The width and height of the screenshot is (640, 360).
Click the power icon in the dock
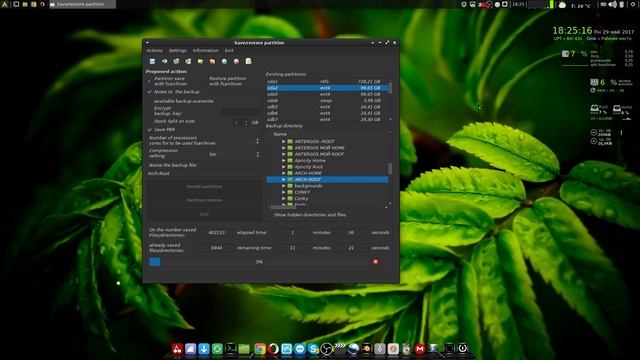(x=462, y=349)
